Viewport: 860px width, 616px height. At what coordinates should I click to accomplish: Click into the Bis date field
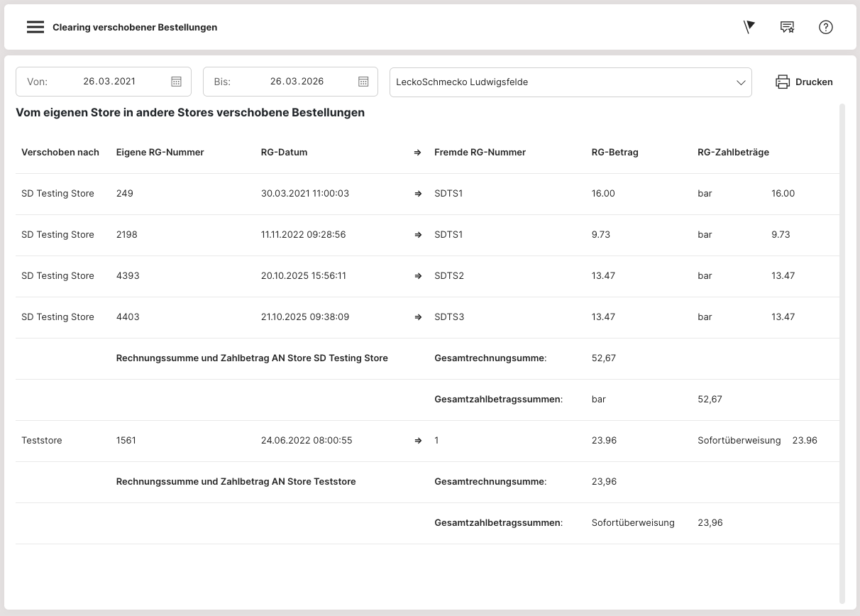297,82
